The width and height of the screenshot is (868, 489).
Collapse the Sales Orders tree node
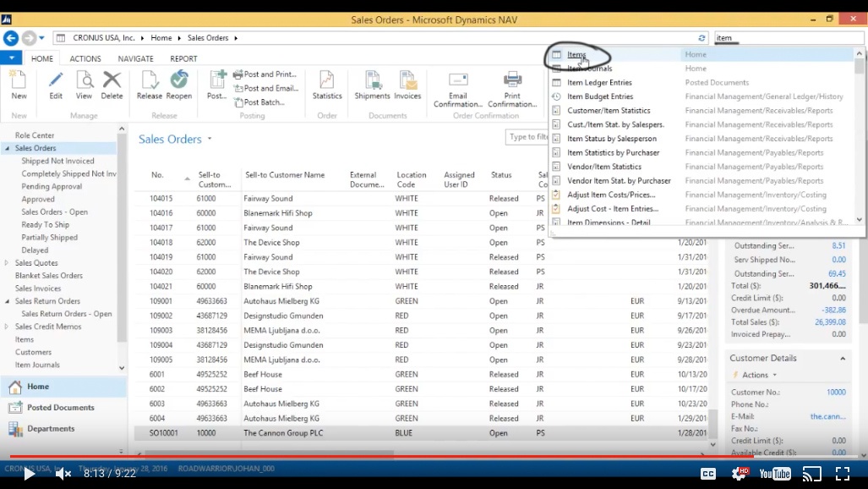point(8,148)
